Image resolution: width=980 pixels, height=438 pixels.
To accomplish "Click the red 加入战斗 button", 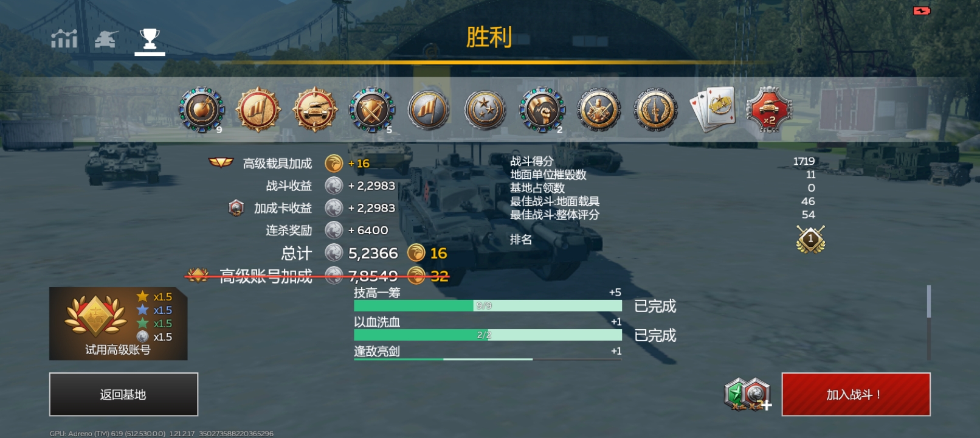I will coord(855,394).
